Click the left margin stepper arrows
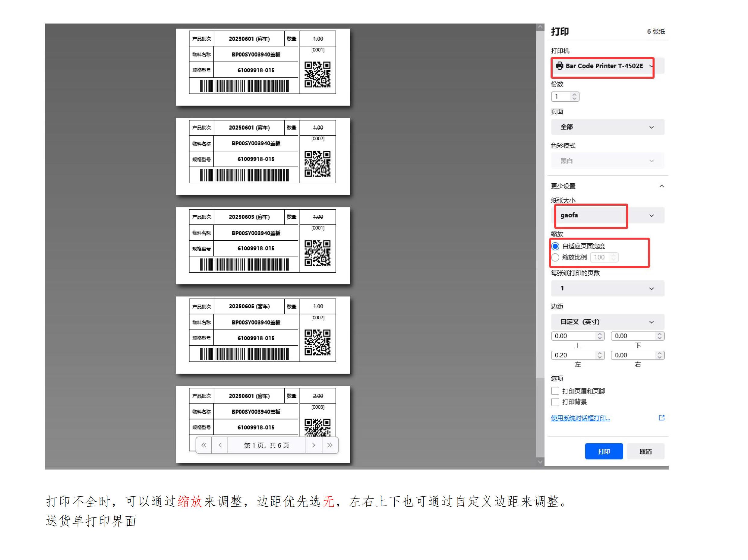748x560 pixels. tap(600, 355)
